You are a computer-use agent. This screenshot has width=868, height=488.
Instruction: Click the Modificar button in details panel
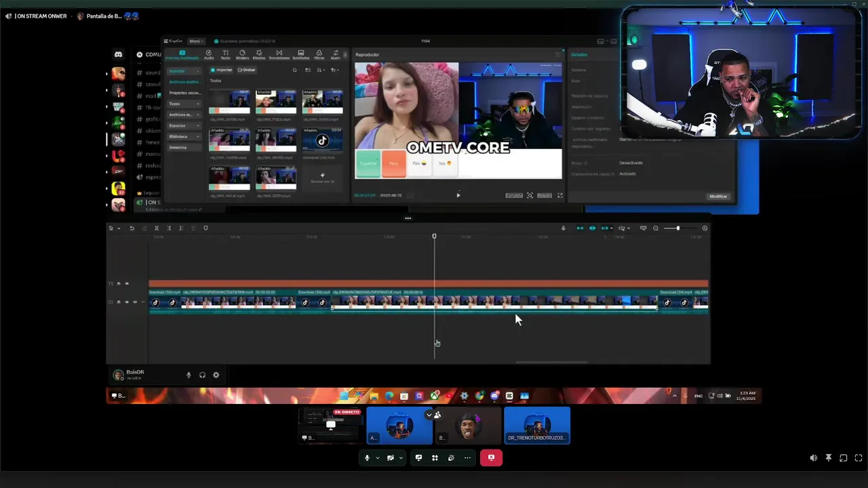pos(718,197)
